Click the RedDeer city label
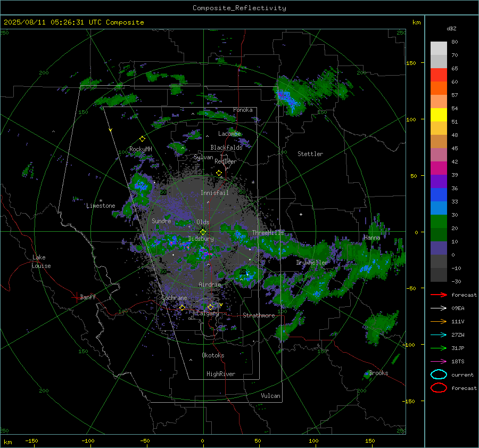Viewport: 479px width, 448px height. click(226, 161)
